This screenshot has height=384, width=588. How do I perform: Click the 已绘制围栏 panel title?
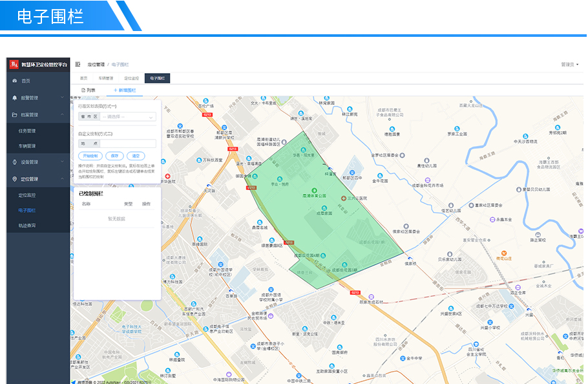pyautogui.click(x=90, y=194)
